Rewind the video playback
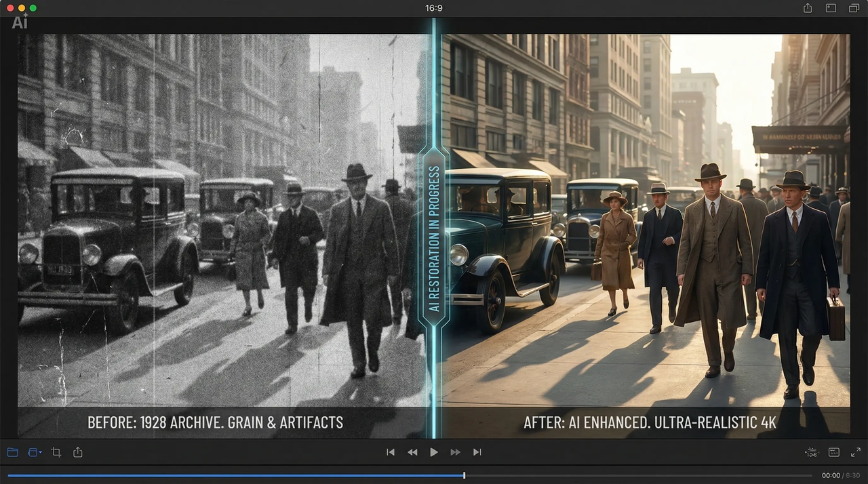The image size is (868, 484). 412,452
